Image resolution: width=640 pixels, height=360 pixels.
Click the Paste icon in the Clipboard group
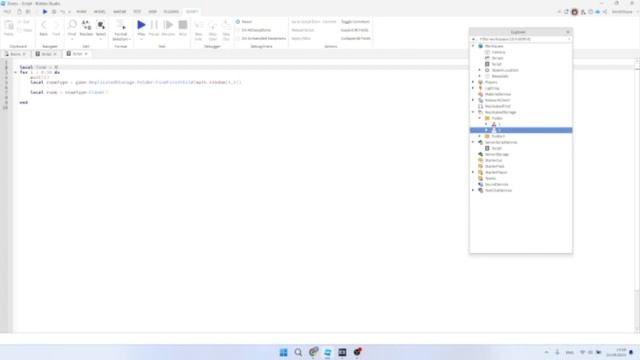tap(9, 26)
